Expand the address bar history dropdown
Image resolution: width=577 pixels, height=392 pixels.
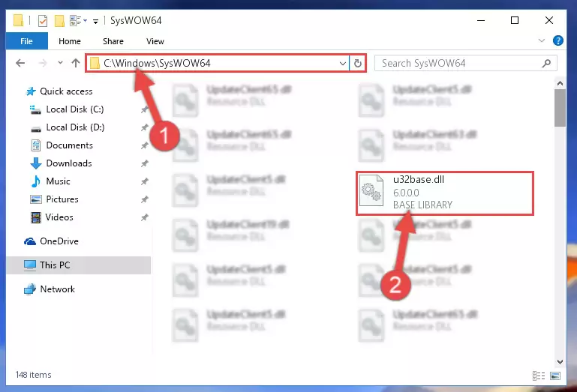(x=343, y=63)
